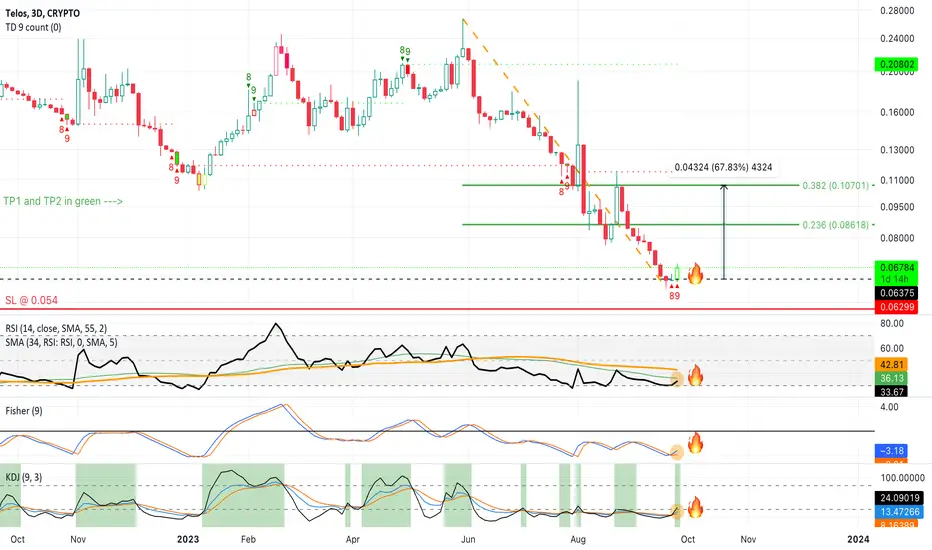Screen dimensions: 932x550
Task: Click the flame icon beside the latest price candle
Action: [695, 274]
